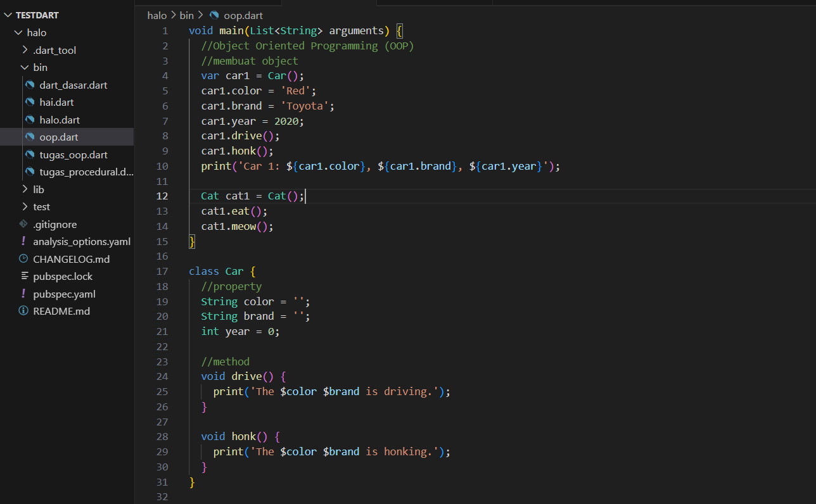Screen dimensions: 816x504
Task: Click the Dart icon in the oop.dart breadcrumb
Action: click(214, 15)
